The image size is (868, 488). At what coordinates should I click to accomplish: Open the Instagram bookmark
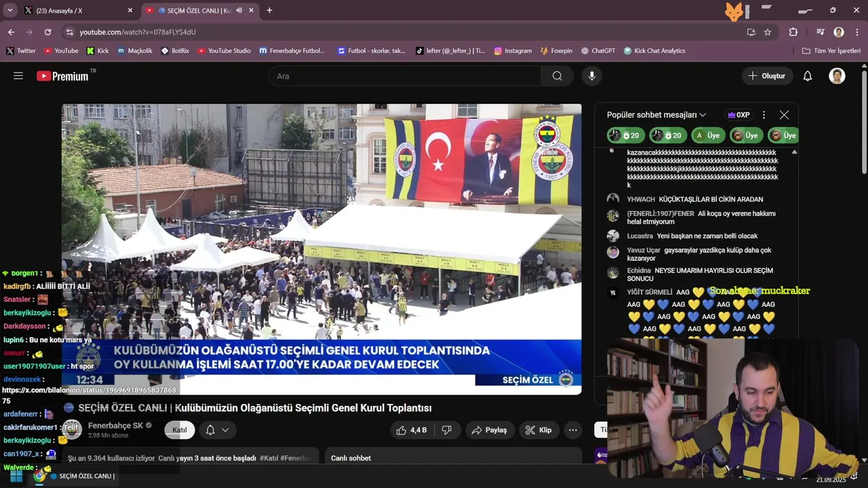point(513,51)
